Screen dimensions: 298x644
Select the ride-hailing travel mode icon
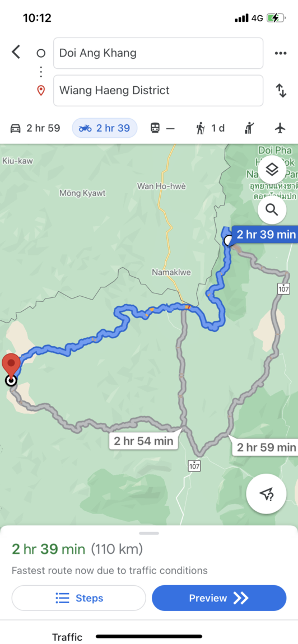pyautogui.click(x=249, y=128)
